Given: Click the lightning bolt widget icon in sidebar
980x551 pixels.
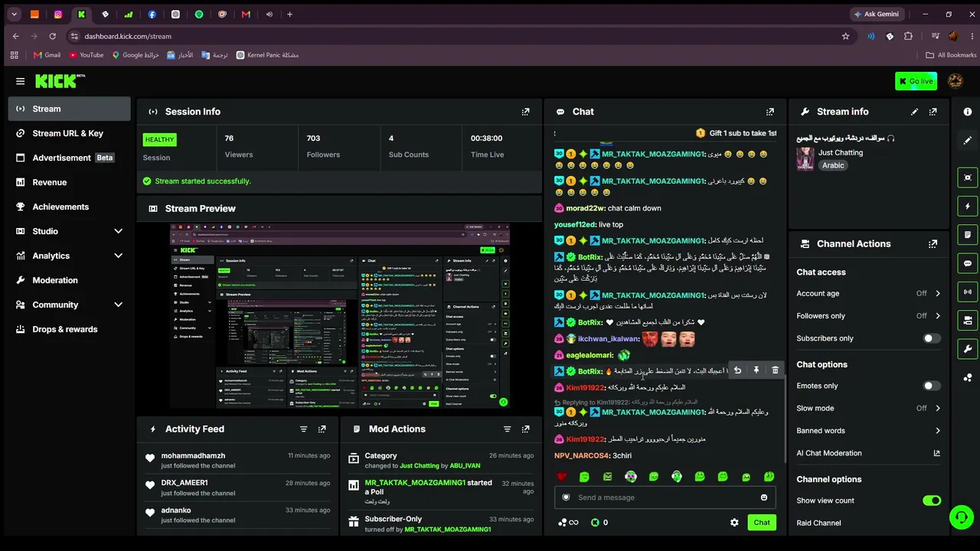Looking at the screenshot, I should (968, 207).
